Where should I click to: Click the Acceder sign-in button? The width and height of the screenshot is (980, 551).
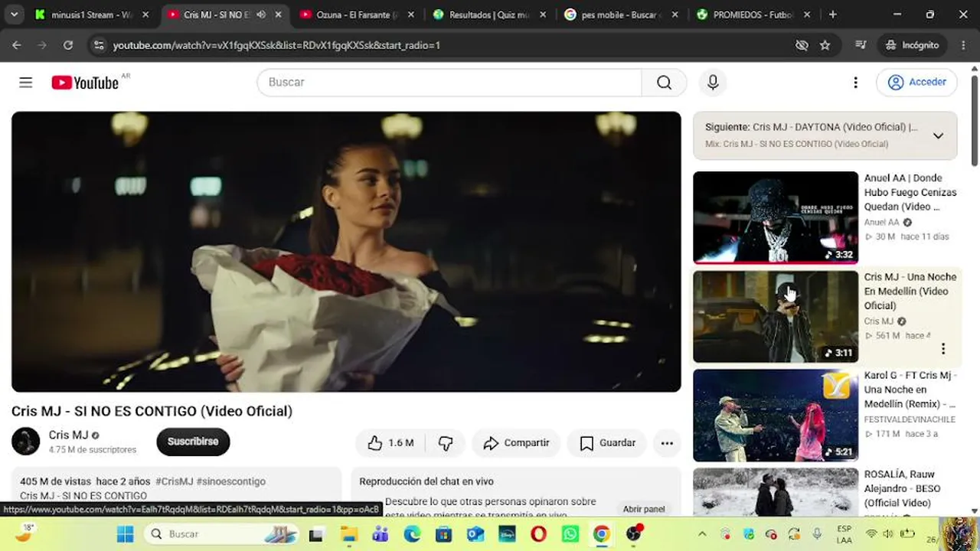pos(916,83)
